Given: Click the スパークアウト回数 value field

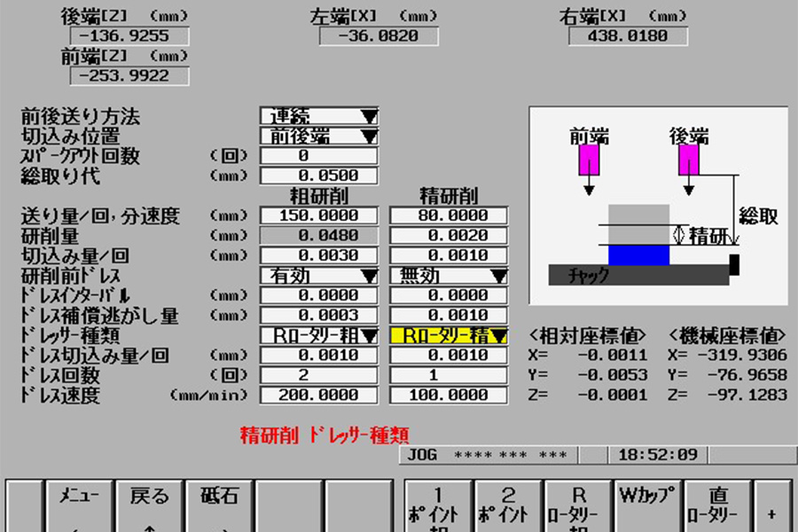Looking at the screenshot, I should click(x=317, y=156).
